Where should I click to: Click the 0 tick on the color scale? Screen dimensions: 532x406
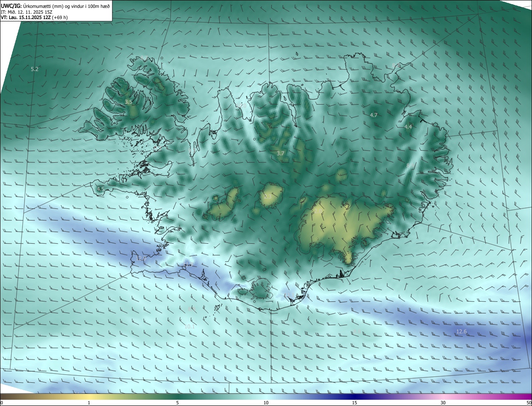coord(2,403)
